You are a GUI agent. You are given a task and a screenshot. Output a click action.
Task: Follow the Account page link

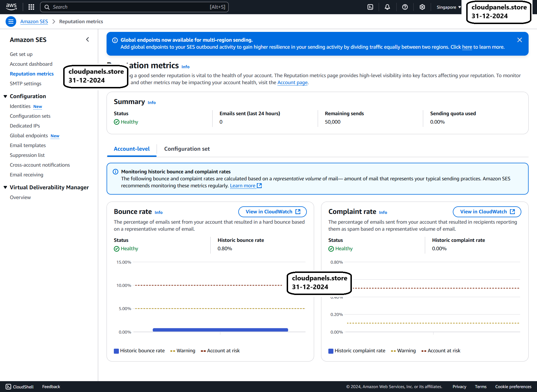[292, 82]
